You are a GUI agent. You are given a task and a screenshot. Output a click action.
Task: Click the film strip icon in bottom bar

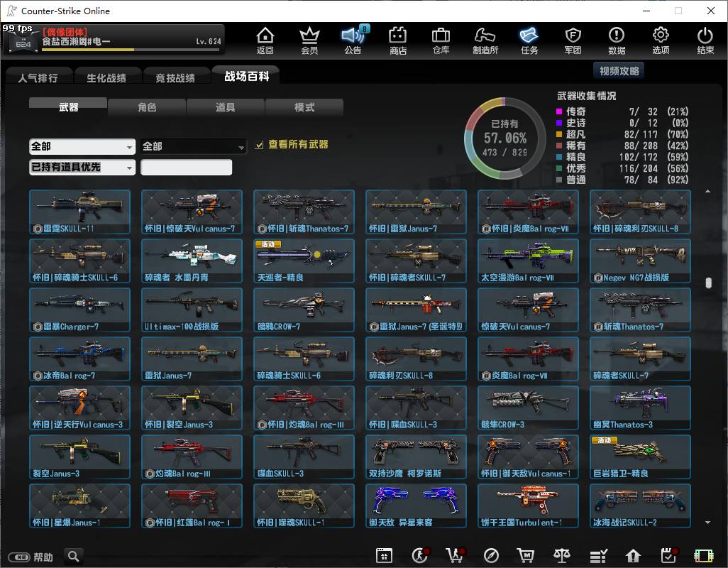(x=703, y=555)
